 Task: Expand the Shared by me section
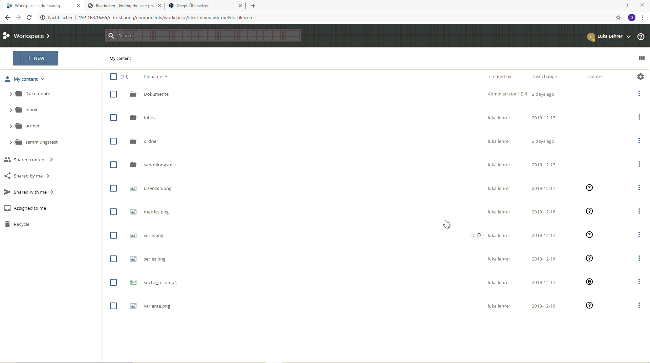(x=48, y=176)
